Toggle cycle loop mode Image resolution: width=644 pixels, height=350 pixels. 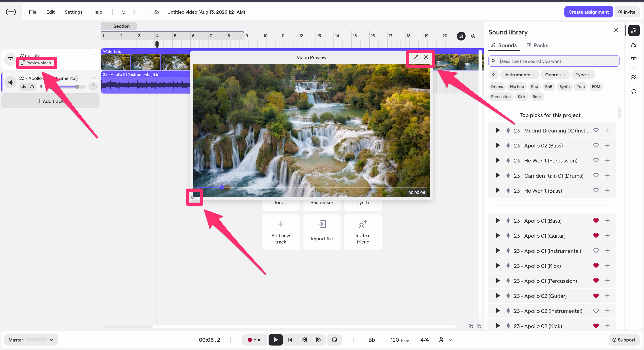(334, 339)
